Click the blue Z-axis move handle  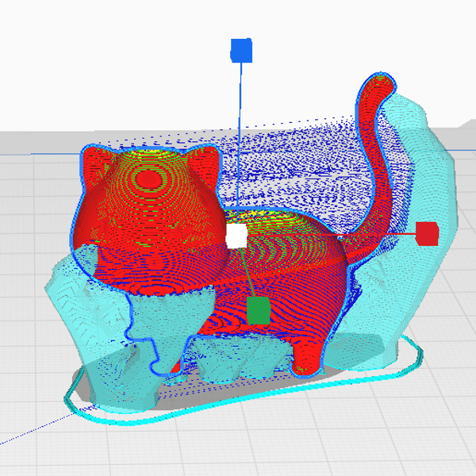pos(240,51)
